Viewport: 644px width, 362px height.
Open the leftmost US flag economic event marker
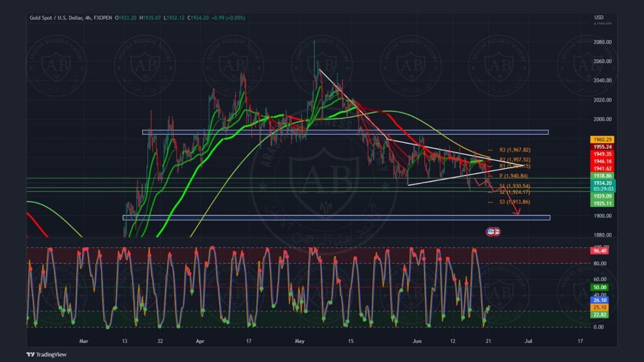491,232
